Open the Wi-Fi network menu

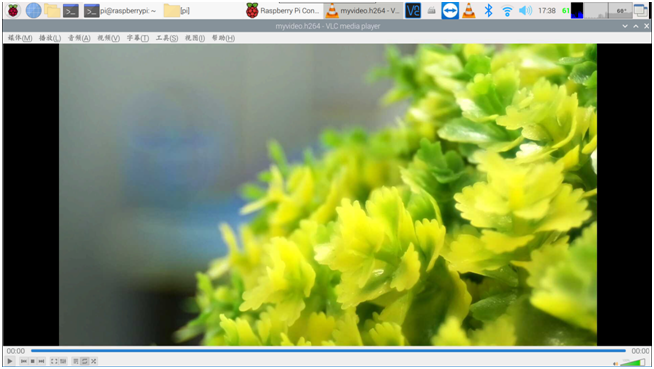tap(507, 11)
